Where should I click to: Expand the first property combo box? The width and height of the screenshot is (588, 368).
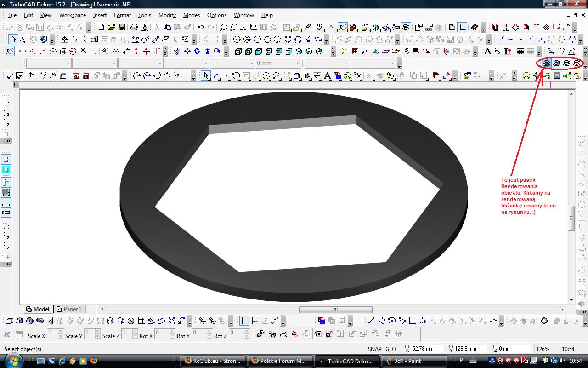[x=68, y=63]
